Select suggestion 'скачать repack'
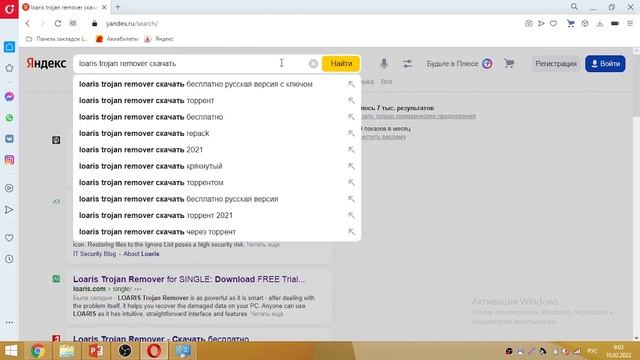Image resolution: width=640 pixels, height=360 pixels. pos(217,133)
